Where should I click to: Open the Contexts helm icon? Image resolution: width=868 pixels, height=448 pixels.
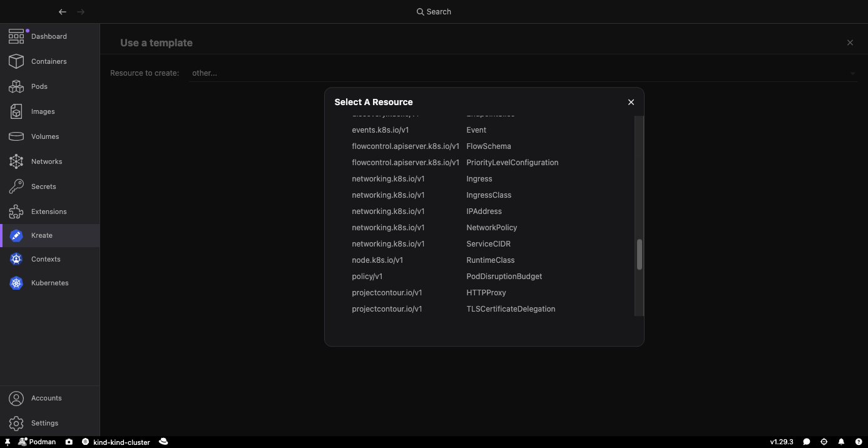16,259
